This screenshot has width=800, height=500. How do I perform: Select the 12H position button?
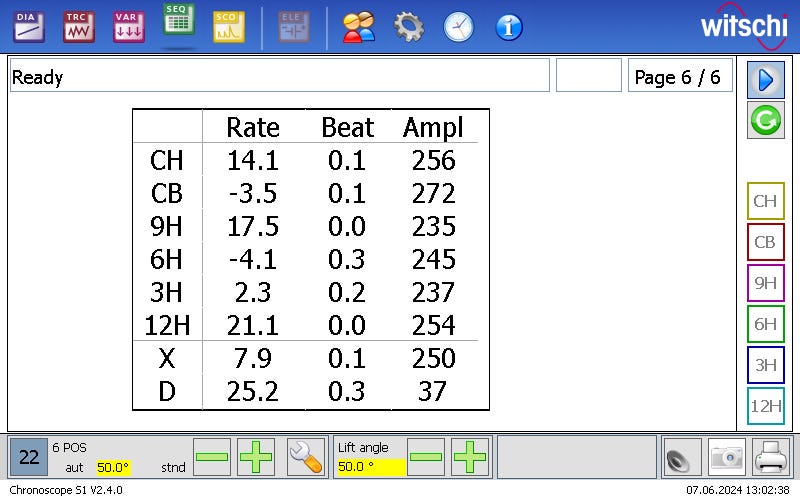click(x=766, y=406)
